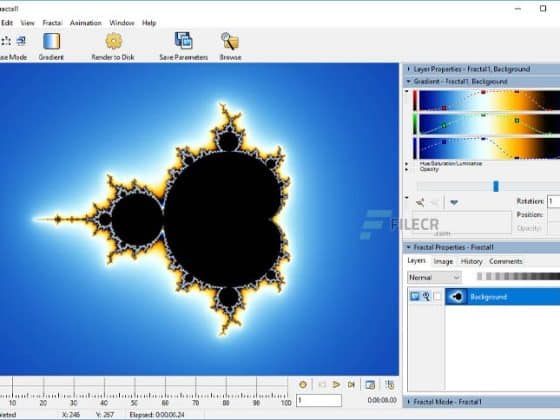Play the animation from timeline controls

336,385
